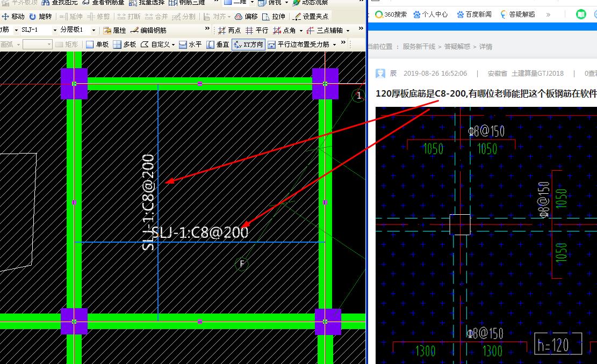Expand the 点角 dropdown arrow

pos(301,31)
